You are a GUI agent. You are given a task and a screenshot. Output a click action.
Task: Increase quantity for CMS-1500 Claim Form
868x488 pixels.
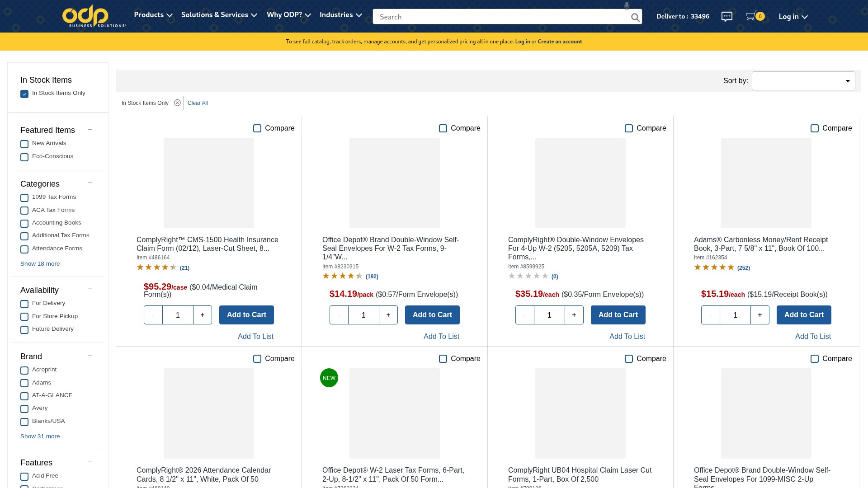click(203, 315)
